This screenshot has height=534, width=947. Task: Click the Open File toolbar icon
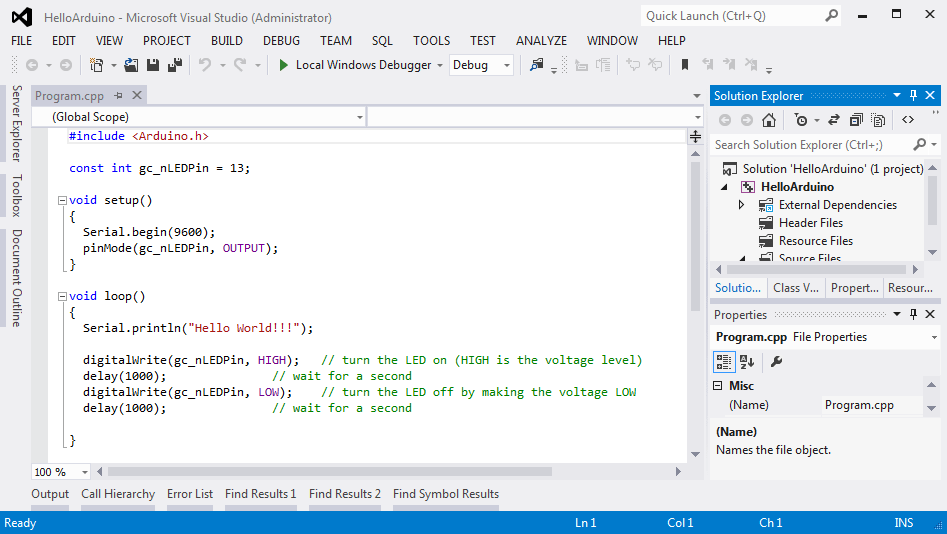131,65
